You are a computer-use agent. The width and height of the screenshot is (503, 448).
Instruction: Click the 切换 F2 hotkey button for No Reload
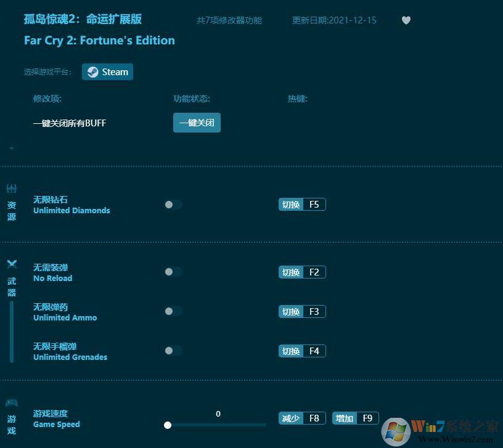[x=302, y=272]
